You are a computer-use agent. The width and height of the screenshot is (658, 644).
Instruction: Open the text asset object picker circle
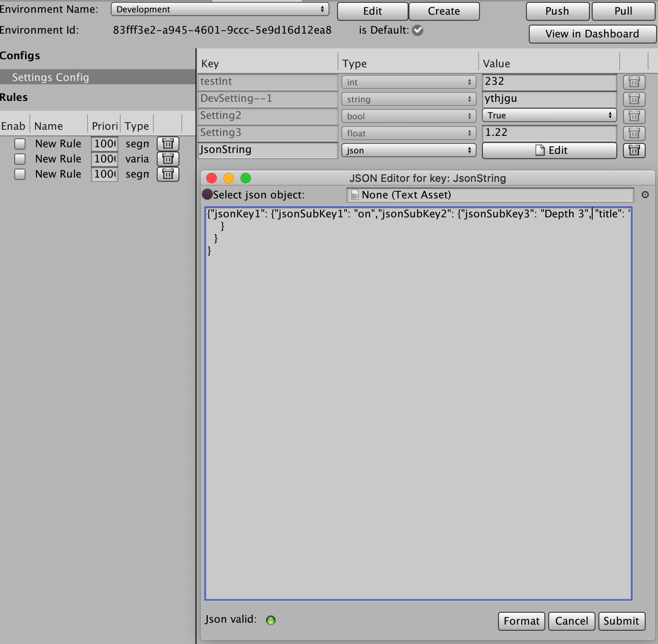645,195
